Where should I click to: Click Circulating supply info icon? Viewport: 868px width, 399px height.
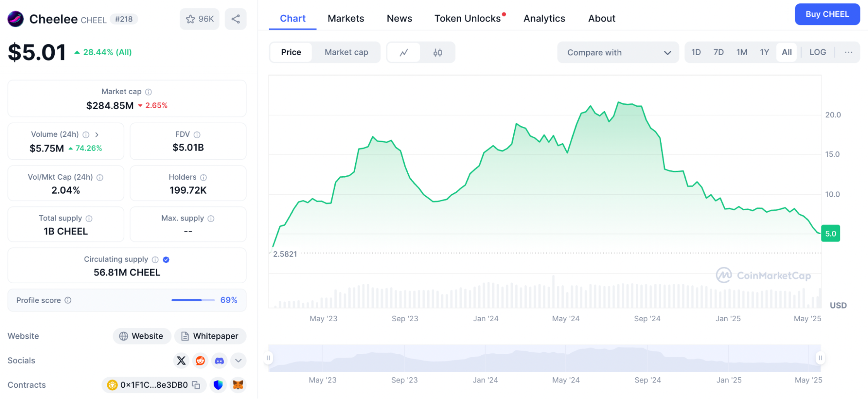tap(155, 260)
